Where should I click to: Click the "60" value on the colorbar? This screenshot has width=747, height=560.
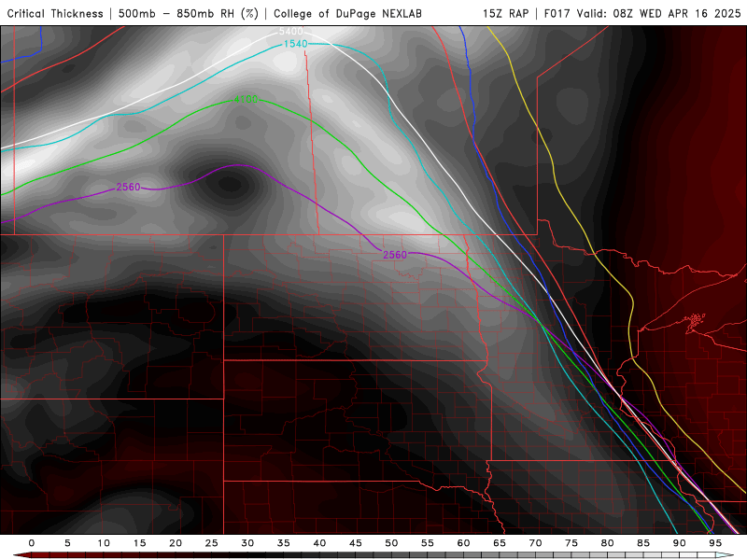click(x=463, y=543)
